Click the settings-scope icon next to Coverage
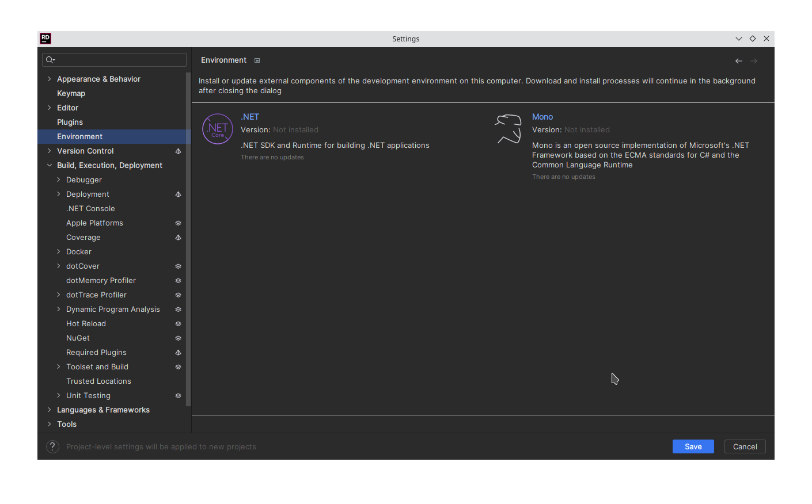The height and width of the screenshot is (504, 812). (178, 238)
